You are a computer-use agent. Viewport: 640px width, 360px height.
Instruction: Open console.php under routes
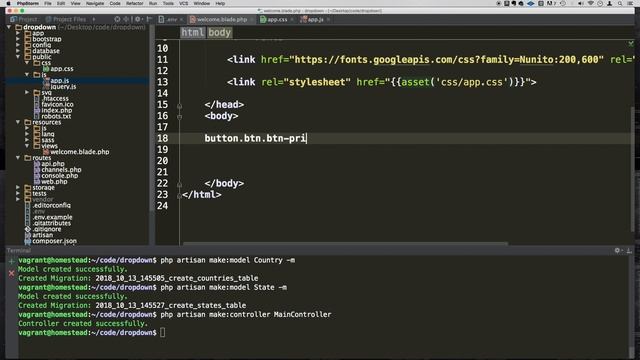click(56, 176)
